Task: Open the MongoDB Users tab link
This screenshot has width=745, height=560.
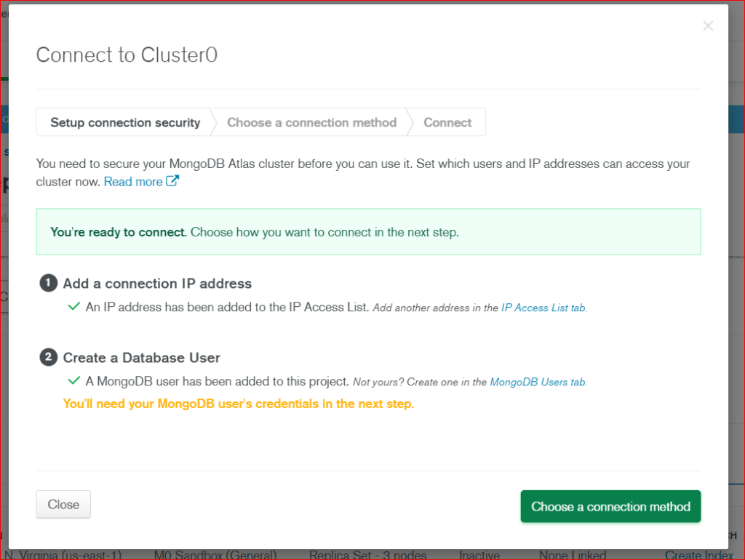Action: 538,382
